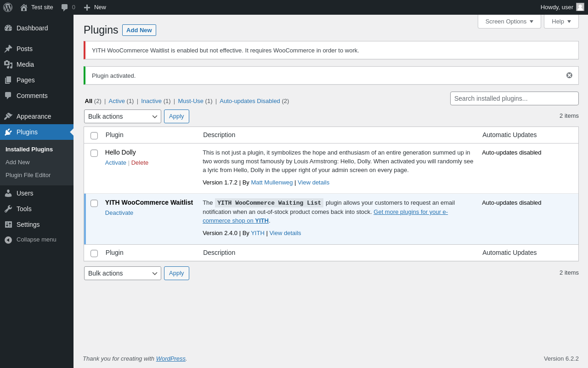
Task: Check the Hello Dolly plugin checkbox
Action: pos(94,153)
